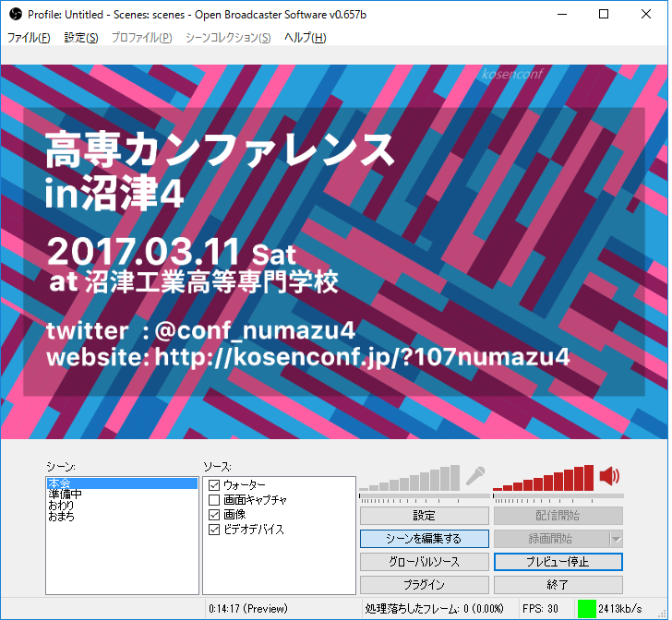This screenshot has width=672, height=620.
Task: Open the プロファイル(P) menu
Action: point(141,38)
